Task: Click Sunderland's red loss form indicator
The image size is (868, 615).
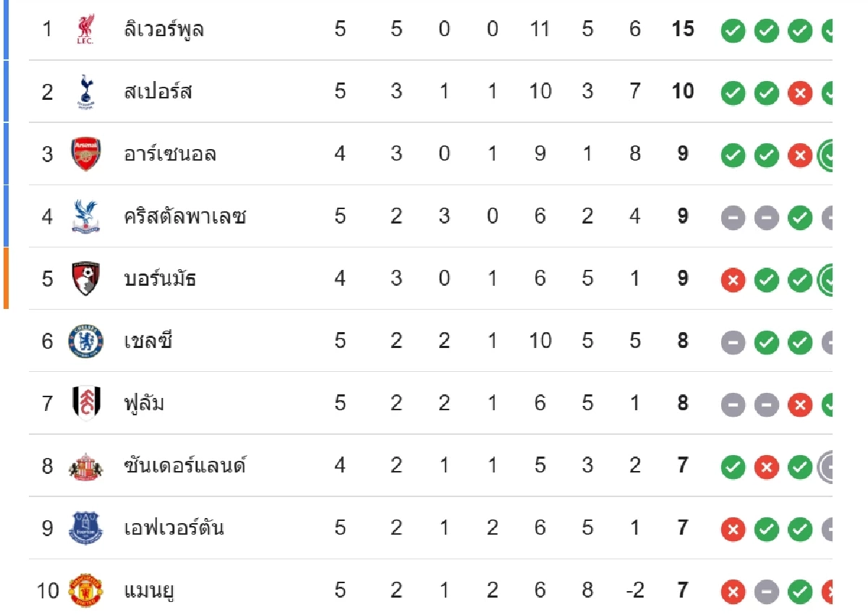Action: 766,467
